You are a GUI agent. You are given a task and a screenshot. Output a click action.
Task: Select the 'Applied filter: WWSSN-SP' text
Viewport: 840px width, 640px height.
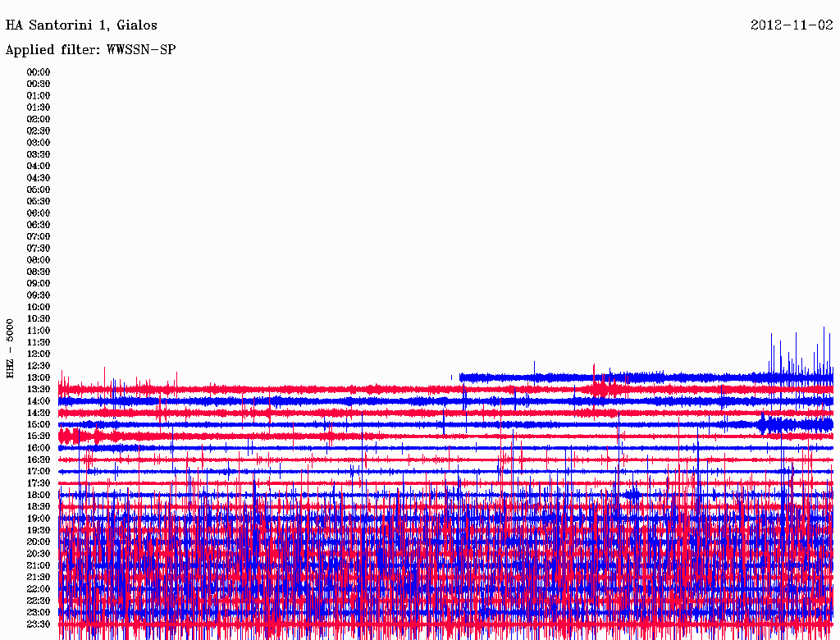(90, 50)
